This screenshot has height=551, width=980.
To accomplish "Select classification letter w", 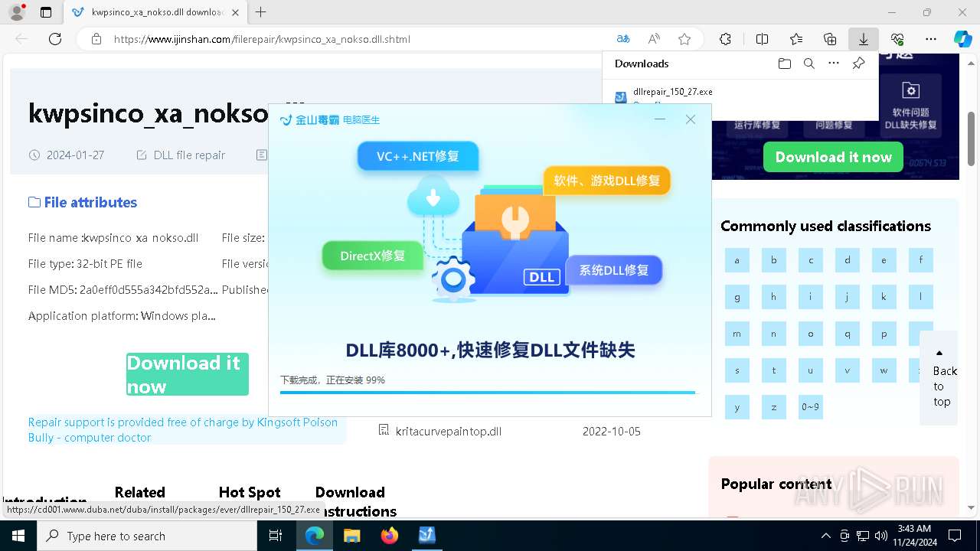I will coord(884,370).
